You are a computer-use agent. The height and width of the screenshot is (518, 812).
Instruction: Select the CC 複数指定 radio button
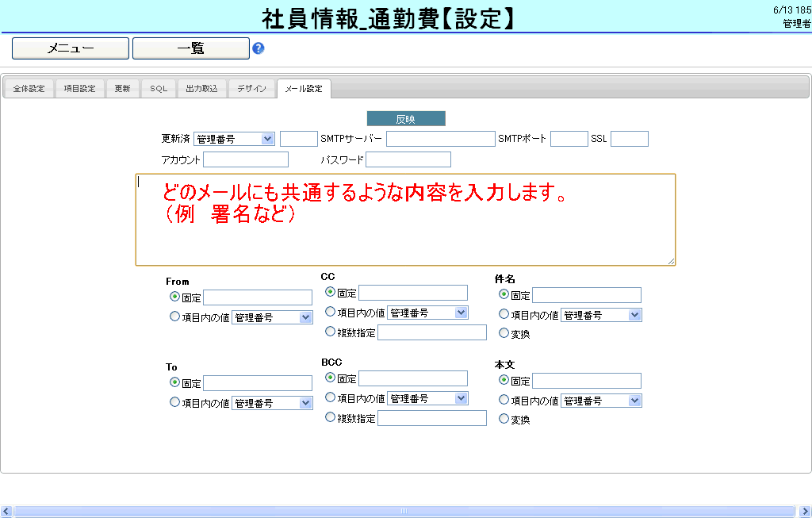(x=331, y=332)
